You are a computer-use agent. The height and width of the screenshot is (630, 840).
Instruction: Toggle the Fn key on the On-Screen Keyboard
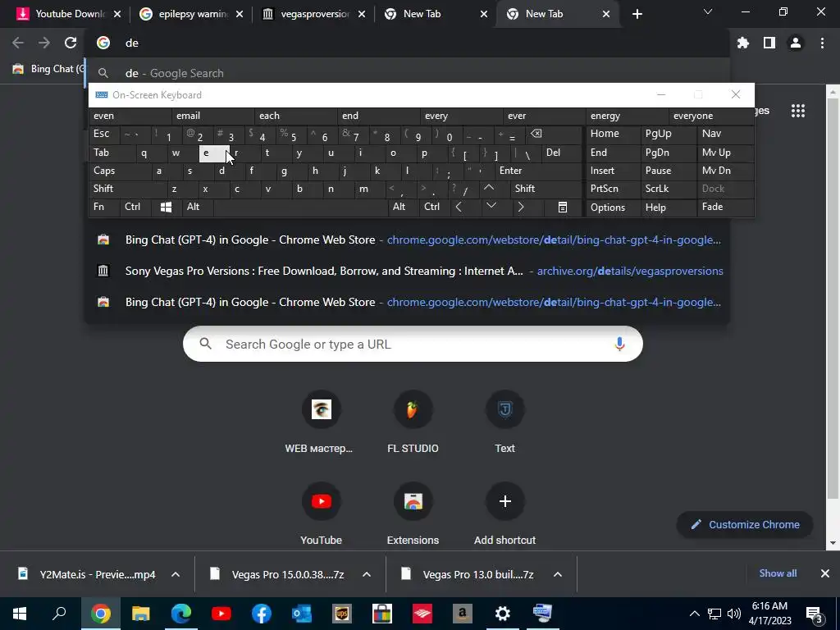click(x=104, y=207)
